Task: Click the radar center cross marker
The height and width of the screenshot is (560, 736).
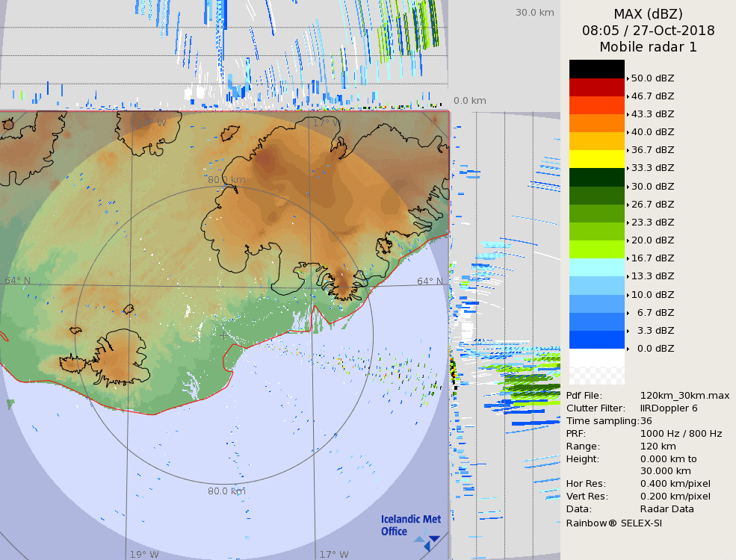Action: pos(223,335)
